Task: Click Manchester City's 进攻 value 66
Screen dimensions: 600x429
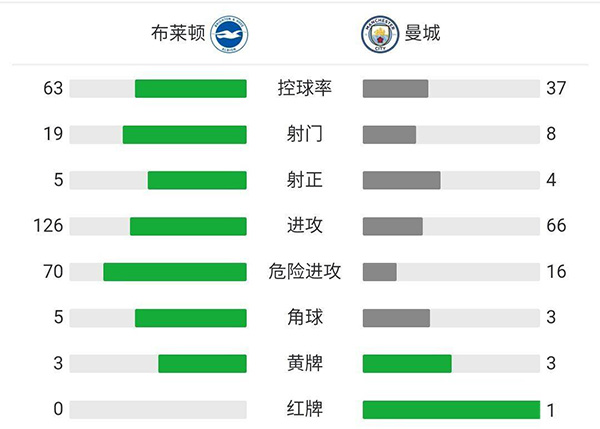Action: click(x=557, y=226)
